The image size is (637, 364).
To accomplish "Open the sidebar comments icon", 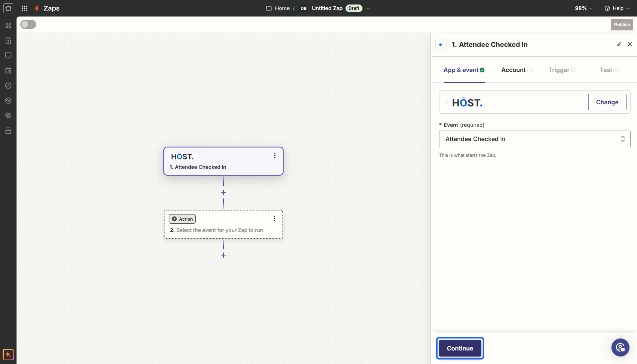I will click(x=8, y=56).
